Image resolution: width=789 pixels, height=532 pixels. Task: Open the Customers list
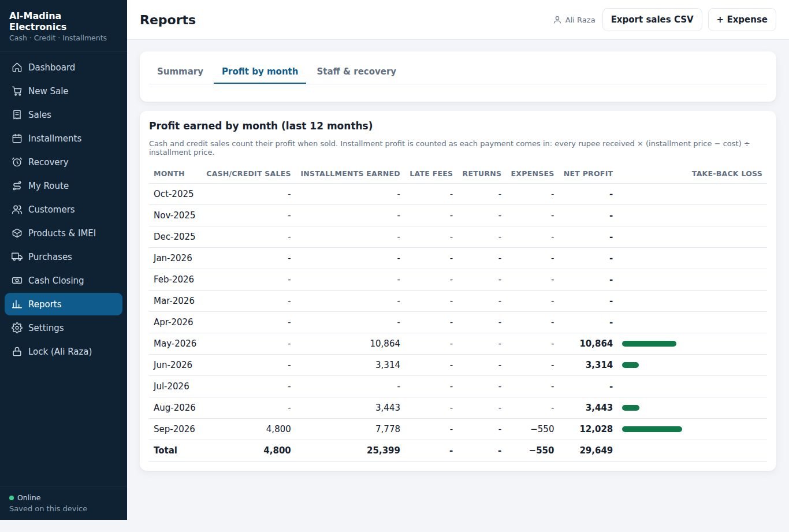(x=64, y=209)
